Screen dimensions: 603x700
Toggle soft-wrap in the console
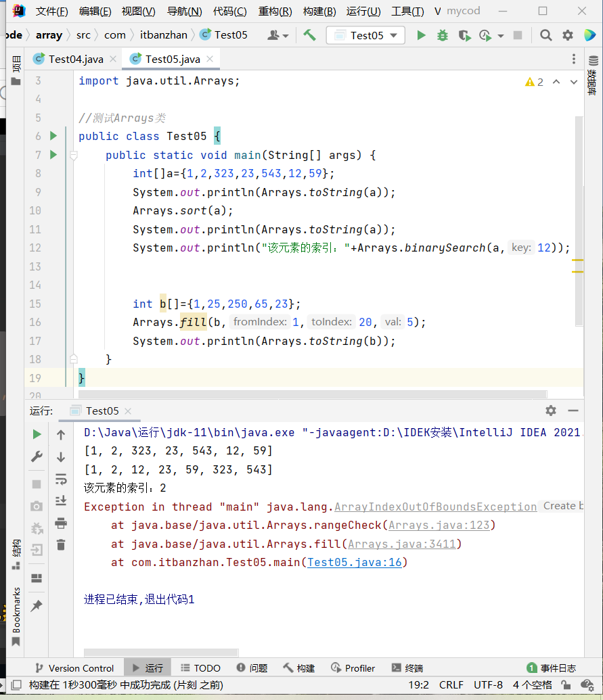61,479
